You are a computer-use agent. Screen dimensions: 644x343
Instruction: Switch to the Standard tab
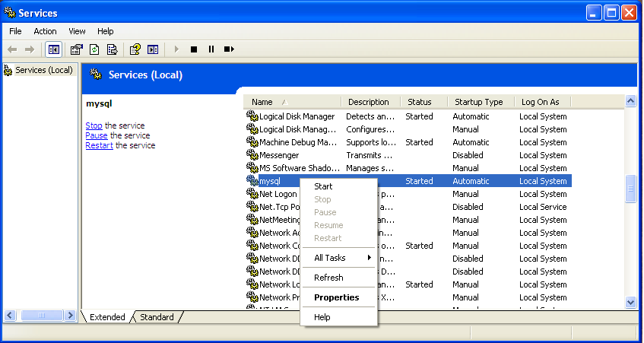tap(157, 317)
